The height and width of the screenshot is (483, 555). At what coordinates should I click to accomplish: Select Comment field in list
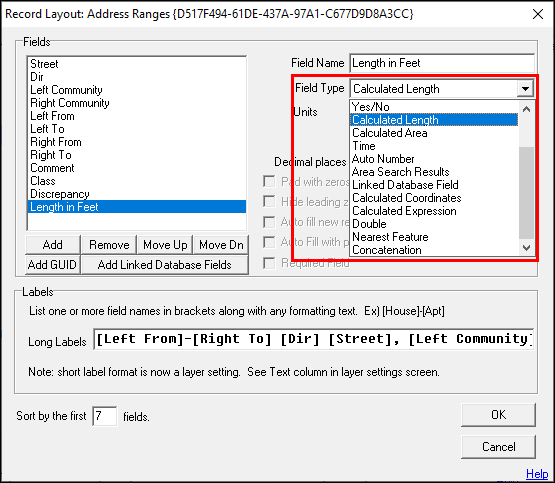[x=137, y=168]
